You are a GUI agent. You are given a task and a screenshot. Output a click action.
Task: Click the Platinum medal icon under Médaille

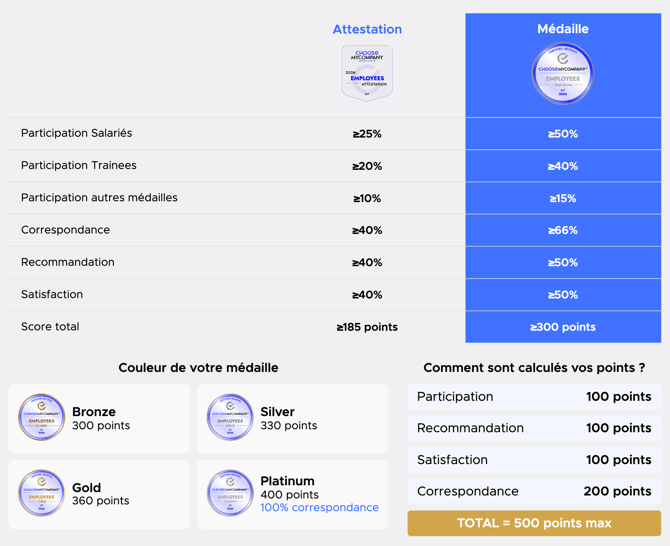pyautogui.click(x=563, y=73)
